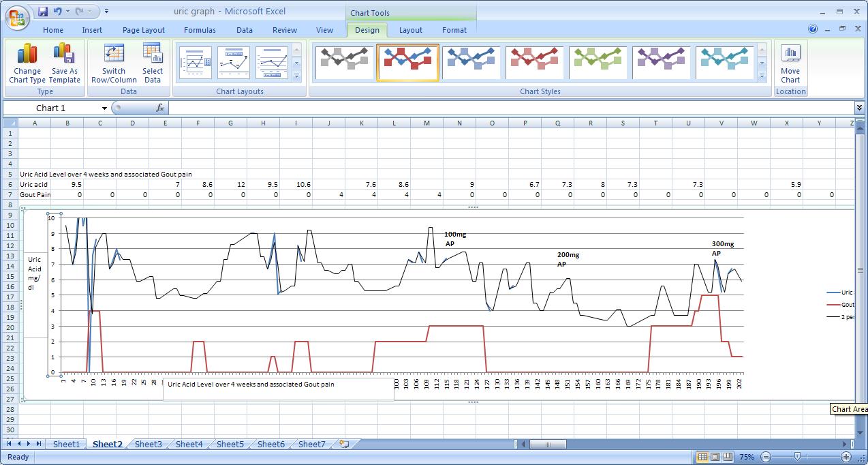The width and height of the screenshot is (868, 465).
Task: Customize Quick Access Toolbar dropdown
Action: [x=107, y=12]
